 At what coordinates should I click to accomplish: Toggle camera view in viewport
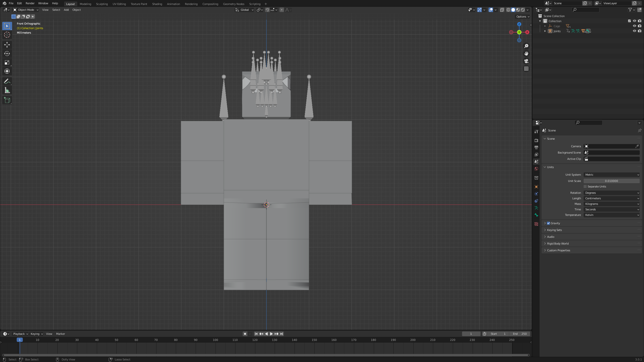tap(526, 61)
